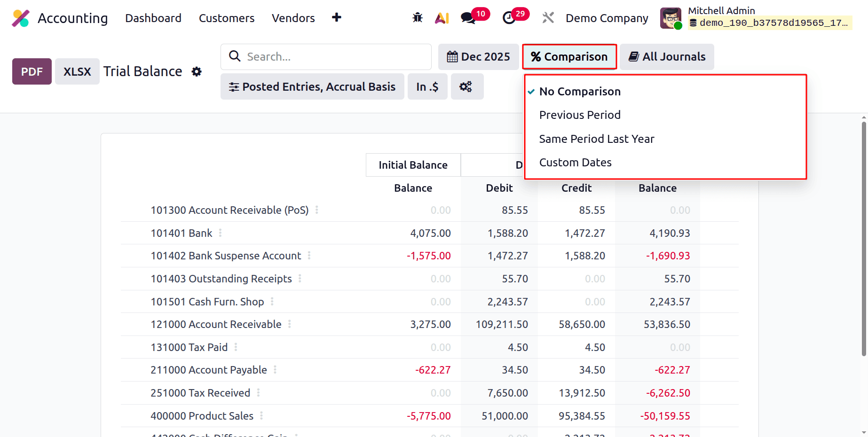Click the Credit column header
The height and width of the screenshot is (437, 868).
pos(576,188)
